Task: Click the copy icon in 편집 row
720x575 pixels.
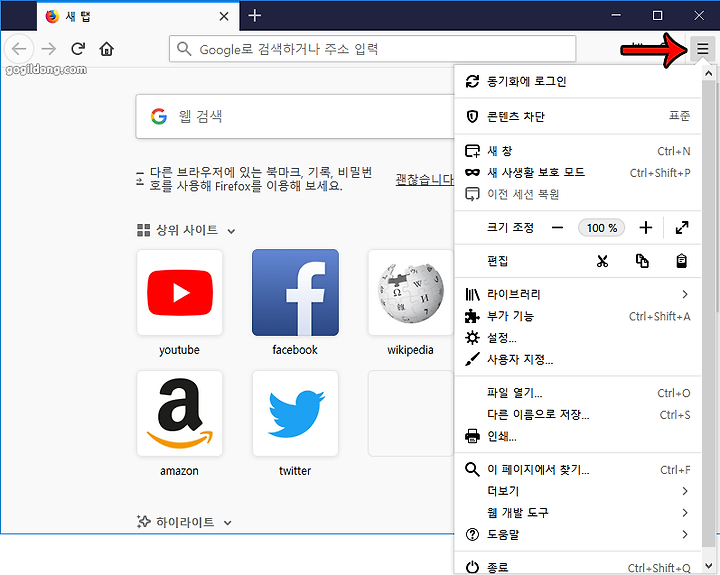Action: pyautogui.click(x=642, y=261)
